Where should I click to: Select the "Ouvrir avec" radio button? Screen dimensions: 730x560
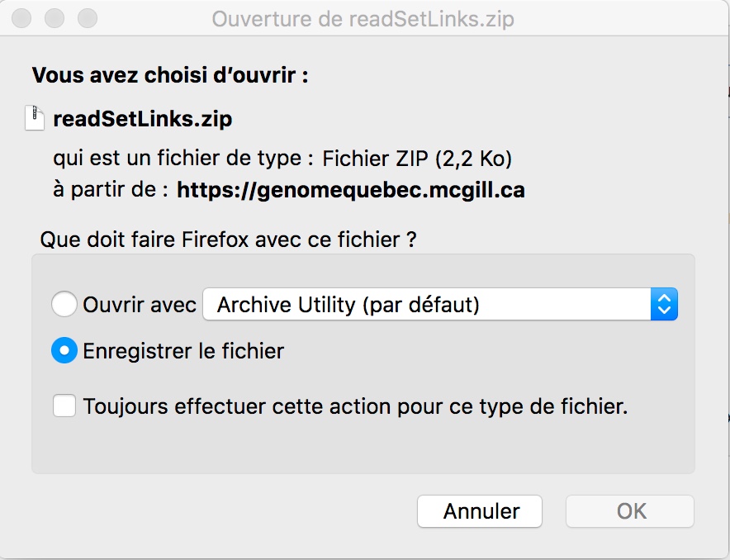(64, 305)
